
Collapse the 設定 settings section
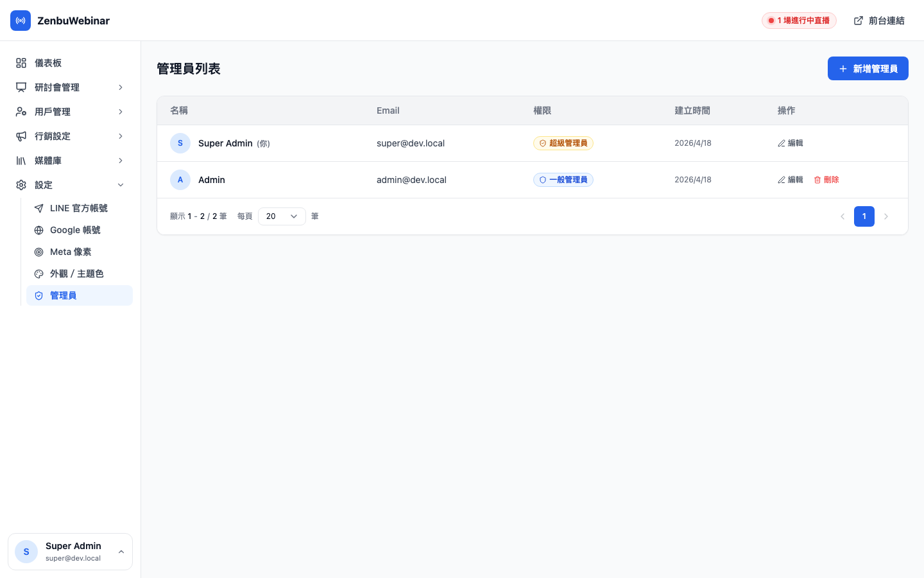(70, 185)
